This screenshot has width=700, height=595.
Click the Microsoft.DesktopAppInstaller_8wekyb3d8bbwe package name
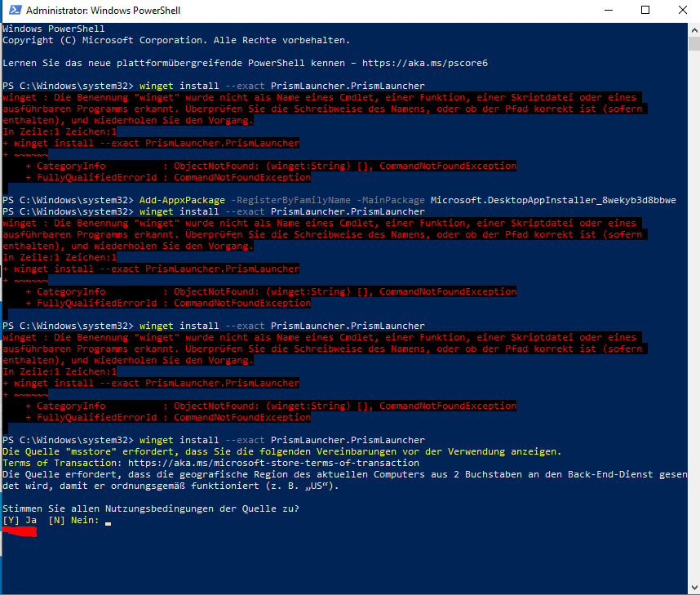[x=553, y=200]
